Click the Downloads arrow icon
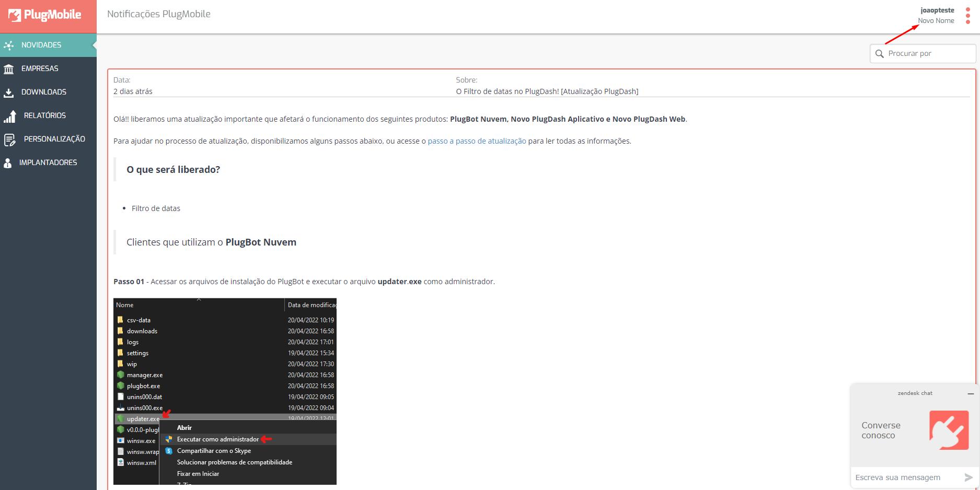Screen dimensions: 980x490 [8, 92]
